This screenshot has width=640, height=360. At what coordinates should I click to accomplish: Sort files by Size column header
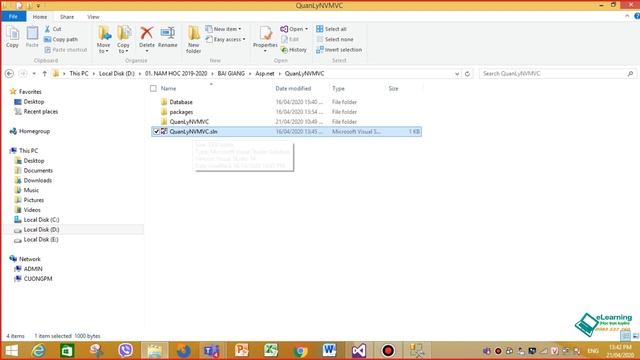[393, 88]
